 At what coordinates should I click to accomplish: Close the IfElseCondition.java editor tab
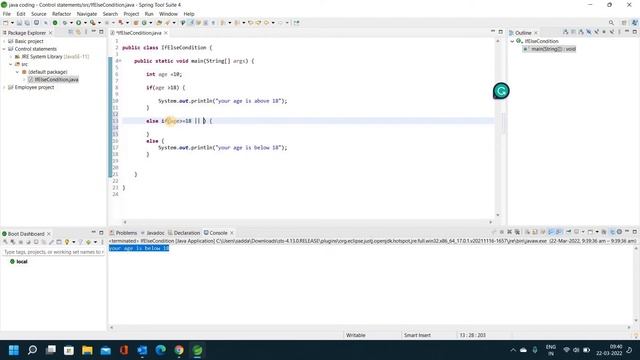click(166, 33)
